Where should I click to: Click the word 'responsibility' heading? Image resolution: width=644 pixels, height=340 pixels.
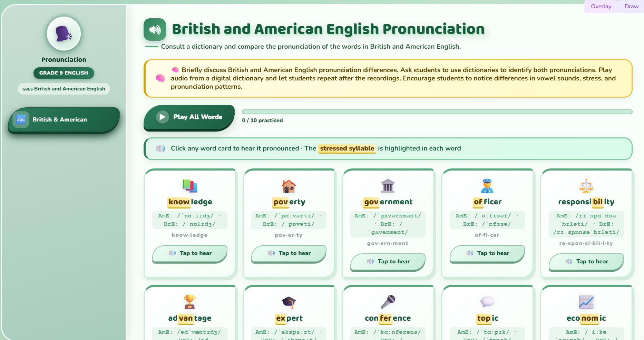(x=586, y=202)
